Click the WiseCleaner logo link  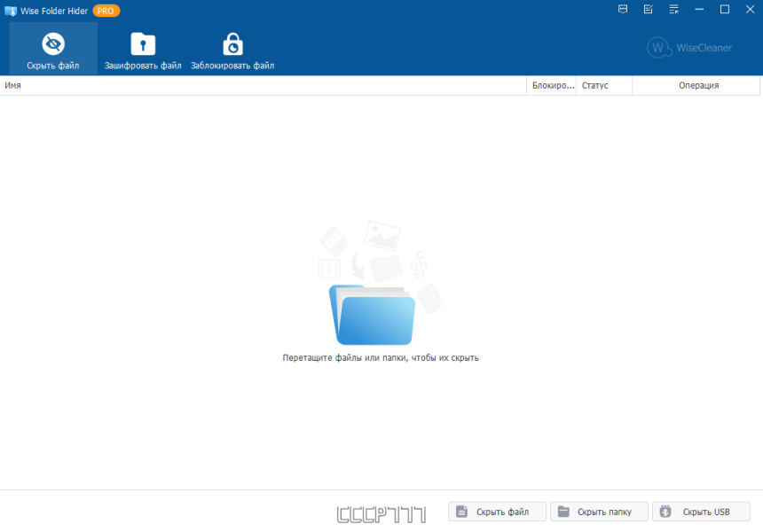pos(689,48)
